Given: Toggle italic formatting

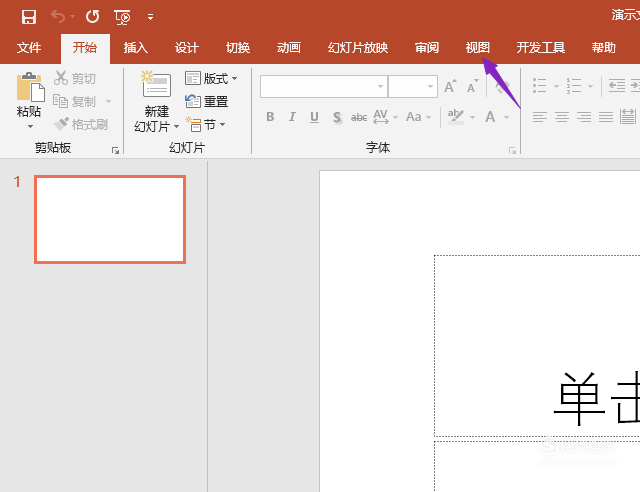Looking at the screenshot, I should click(292, 117).
